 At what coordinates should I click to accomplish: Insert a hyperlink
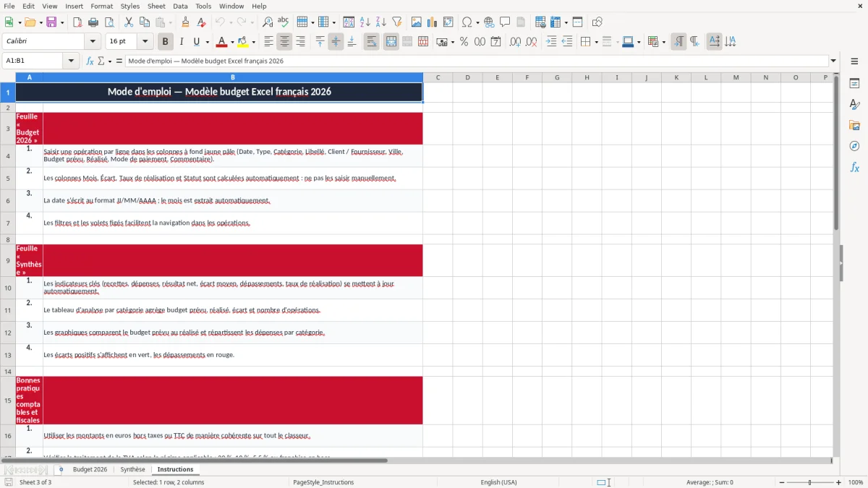pos(490,22)
